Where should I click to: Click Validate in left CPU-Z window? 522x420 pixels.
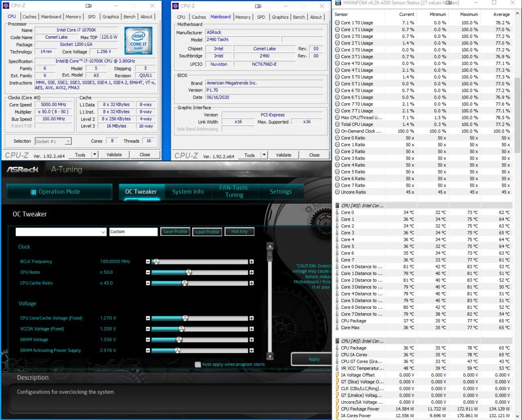tap(114, 155)
